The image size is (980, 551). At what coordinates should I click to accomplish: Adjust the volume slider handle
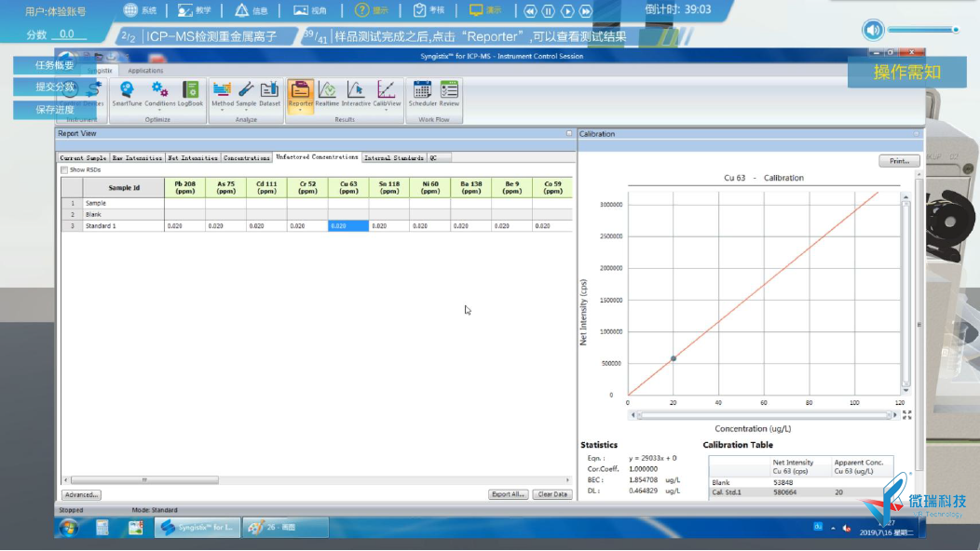coord(956,30)
